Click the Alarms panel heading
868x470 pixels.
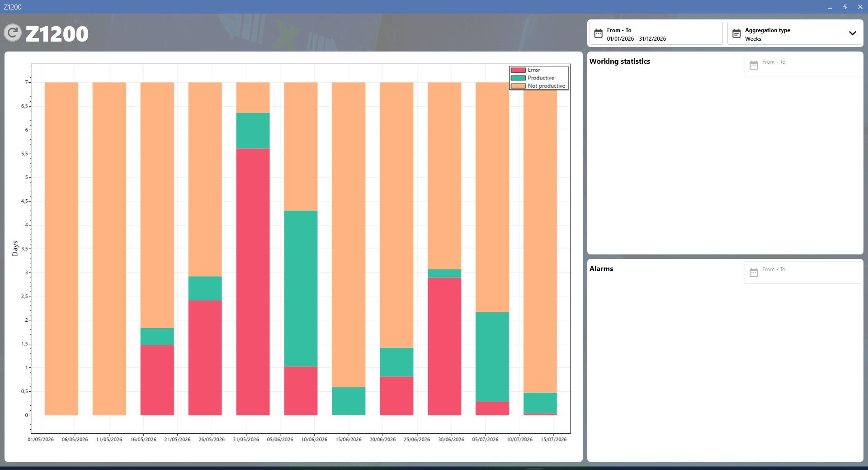601,269
